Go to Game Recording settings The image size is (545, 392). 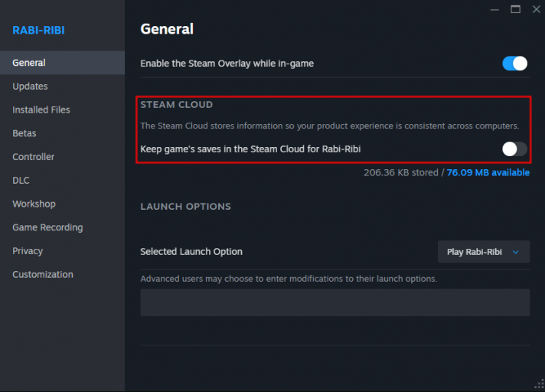tap(47, 227)
